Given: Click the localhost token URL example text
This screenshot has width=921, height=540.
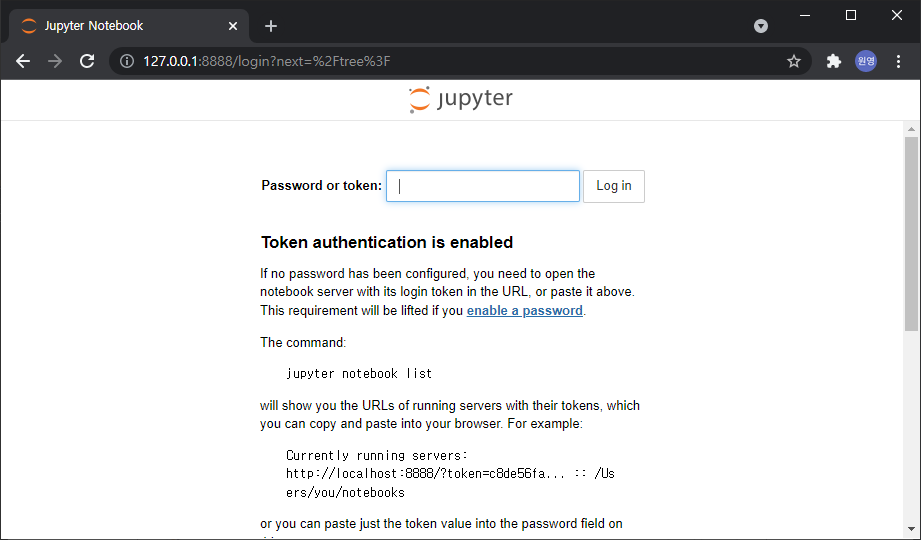Looking at the screenshot, I should (x=450, y=482).
